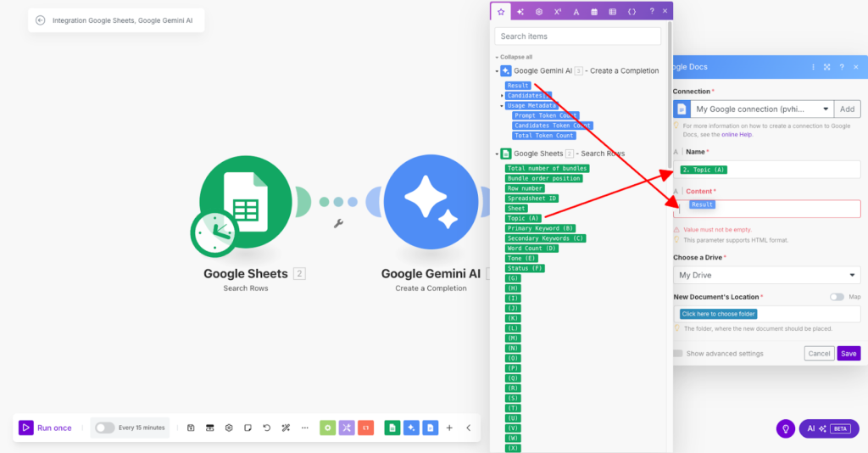Open the Choose a Drive dropdown
Viewport: 868px width, 453px height.
[766, 275]
